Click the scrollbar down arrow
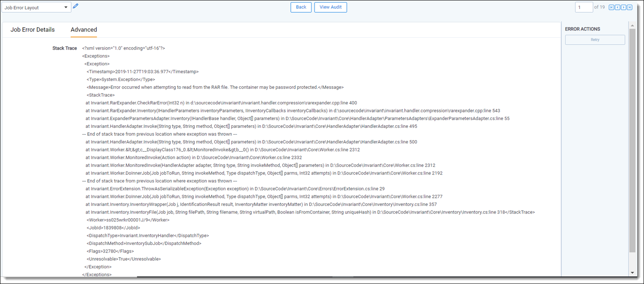Viewport: 644px width, 284px height. (x=632, y=273)
